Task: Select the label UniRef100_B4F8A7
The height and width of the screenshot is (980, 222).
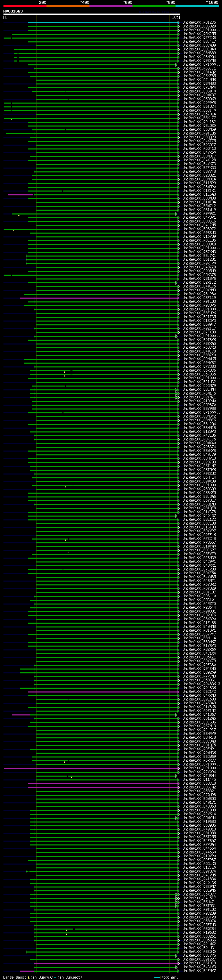Action: click(199, 840)
